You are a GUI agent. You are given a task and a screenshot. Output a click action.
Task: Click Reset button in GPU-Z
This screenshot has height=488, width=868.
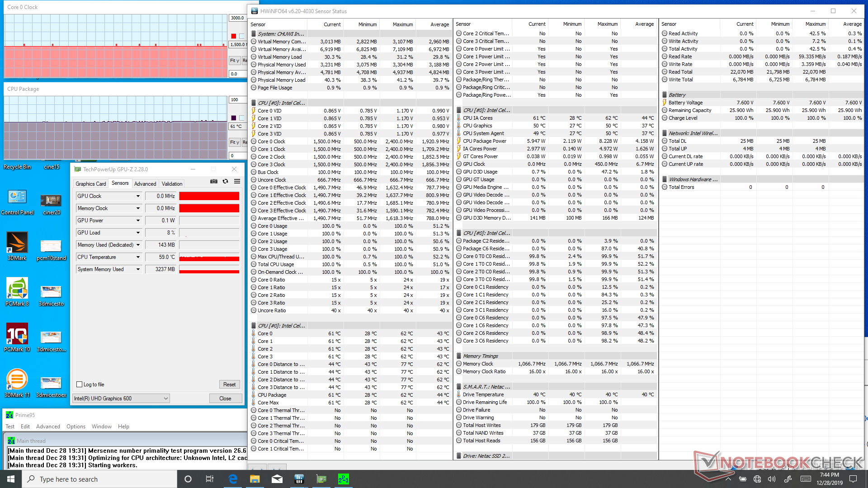[229, 385]
